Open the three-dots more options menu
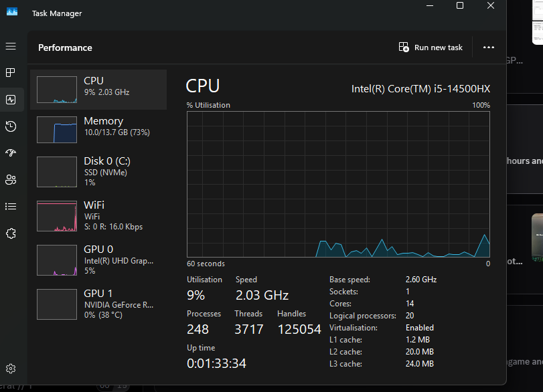Image resolution: width=543 pixels, height=392 pixels. point(488,47)
